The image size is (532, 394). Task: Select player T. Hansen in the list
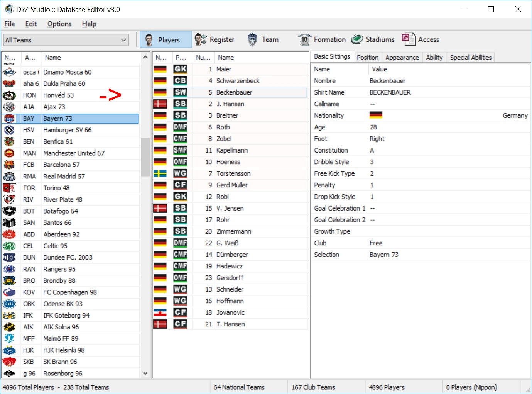click(230, 324)
